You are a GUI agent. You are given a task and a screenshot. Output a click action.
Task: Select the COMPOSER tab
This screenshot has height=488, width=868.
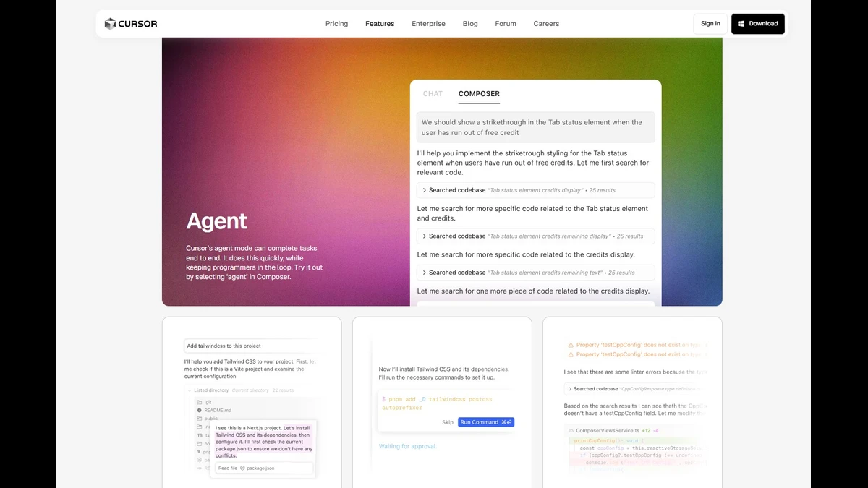[479, 94]
